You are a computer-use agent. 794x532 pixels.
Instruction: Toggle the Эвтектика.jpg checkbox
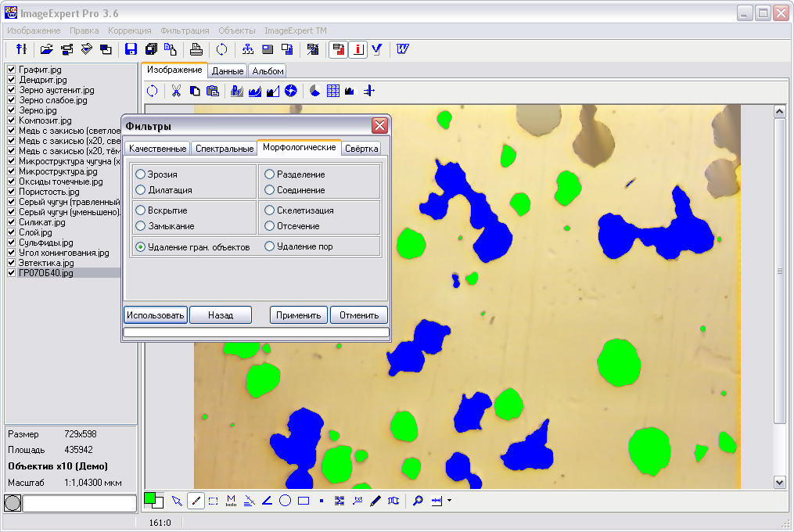pyautogui.click(x=11, y=263)
